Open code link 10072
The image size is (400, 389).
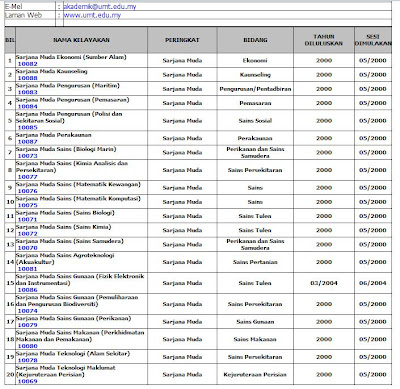click(28, 234)
